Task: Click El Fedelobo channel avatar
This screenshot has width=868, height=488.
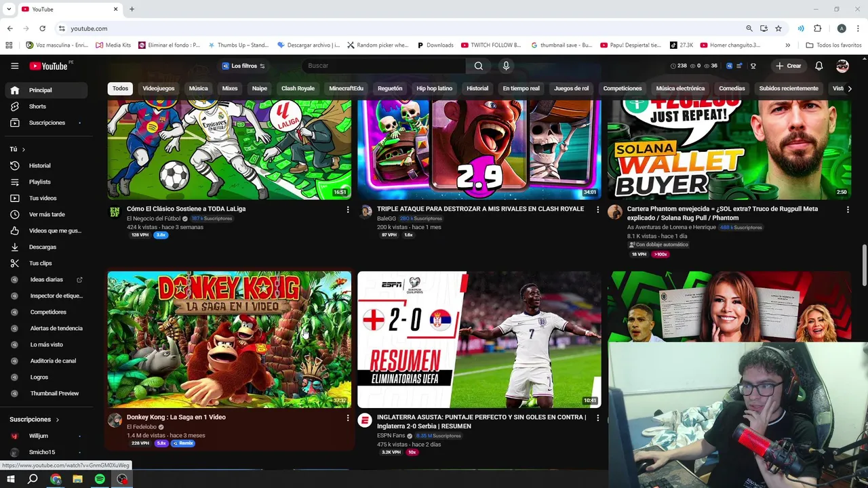Action: [x=115, y=420]
